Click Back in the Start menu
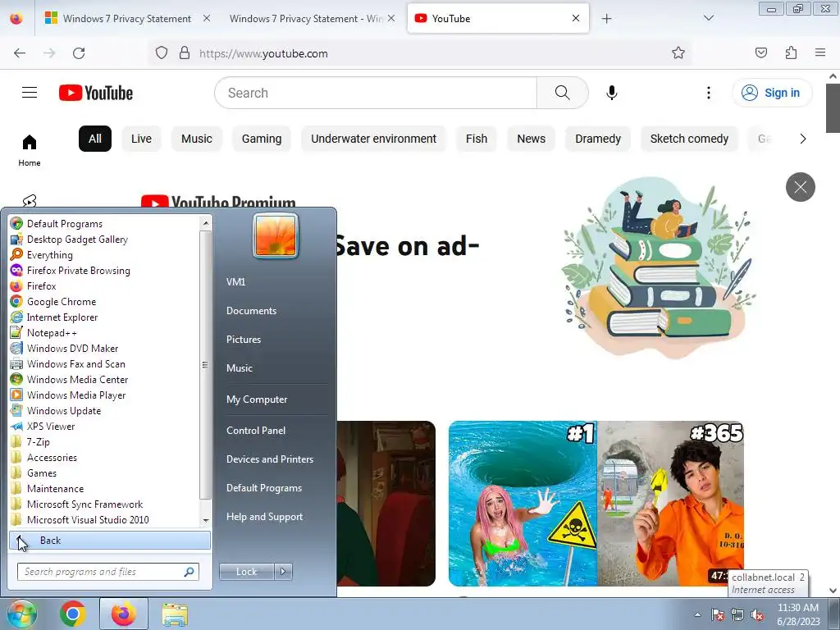The image size is (840, 630). [x=110, y=541]
